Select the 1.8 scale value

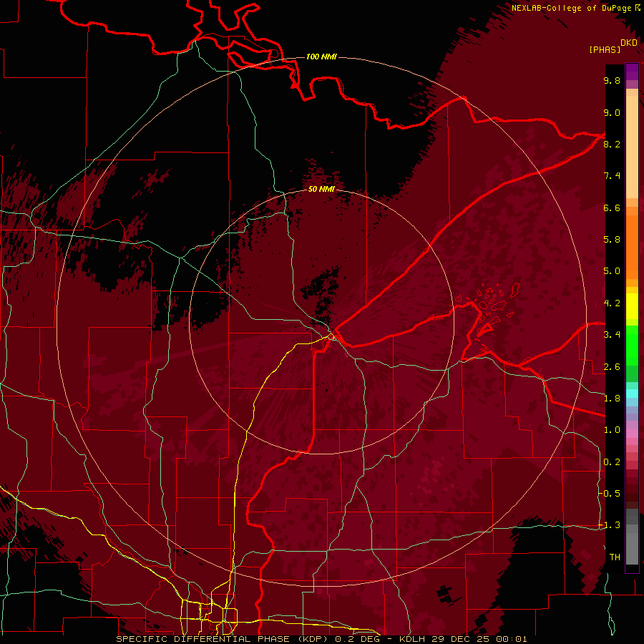[612, 399]
